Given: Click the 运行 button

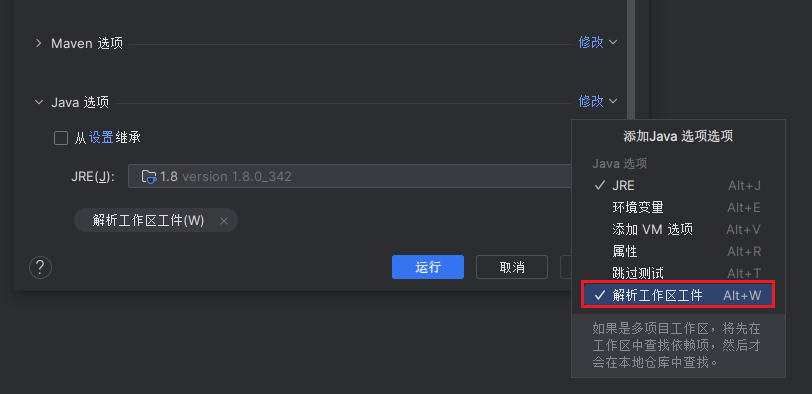Looking at the screenshot, I should pyautogui.click(x=428, y=267).
